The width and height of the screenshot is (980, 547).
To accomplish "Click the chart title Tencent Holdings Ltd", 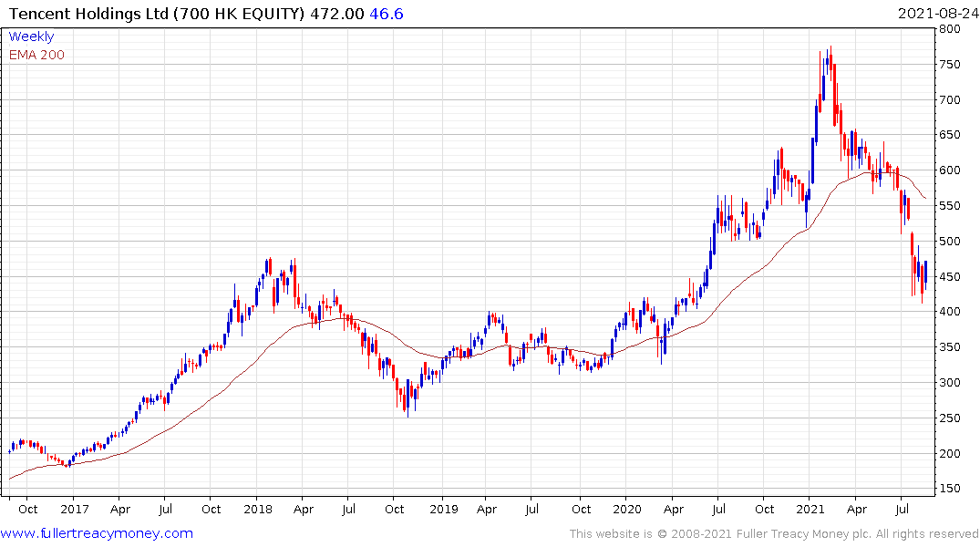I will 88,14.
